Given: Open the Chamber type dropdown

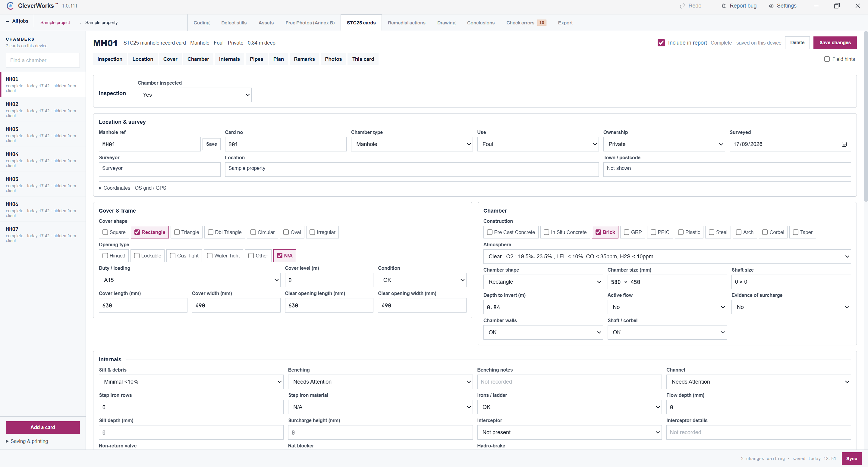Looking at the screenshot, I should point(411,144).
